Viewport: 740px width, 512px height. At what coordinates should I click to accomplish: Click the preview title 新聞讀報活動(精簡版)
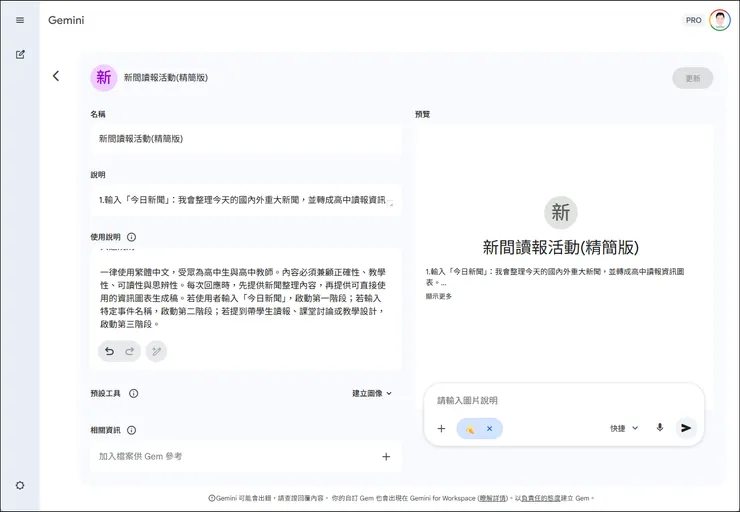(561, 247)
